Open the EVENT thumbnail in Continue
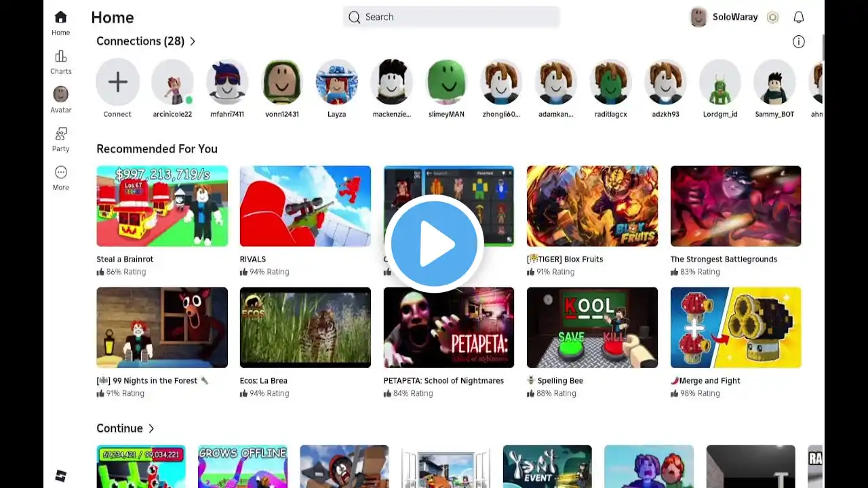The width and height of the screenshot is (868, 488). click(547, 466)
